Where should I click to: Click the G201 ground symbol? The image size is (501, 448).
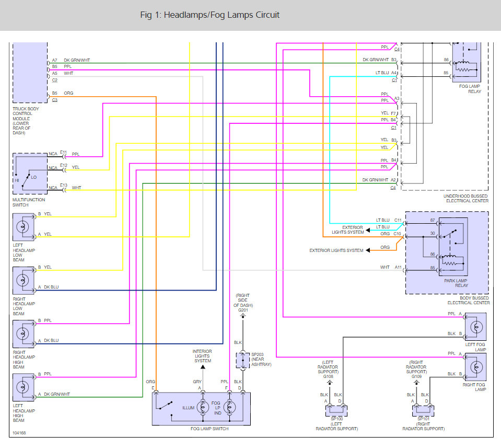[x=243, y=316]
